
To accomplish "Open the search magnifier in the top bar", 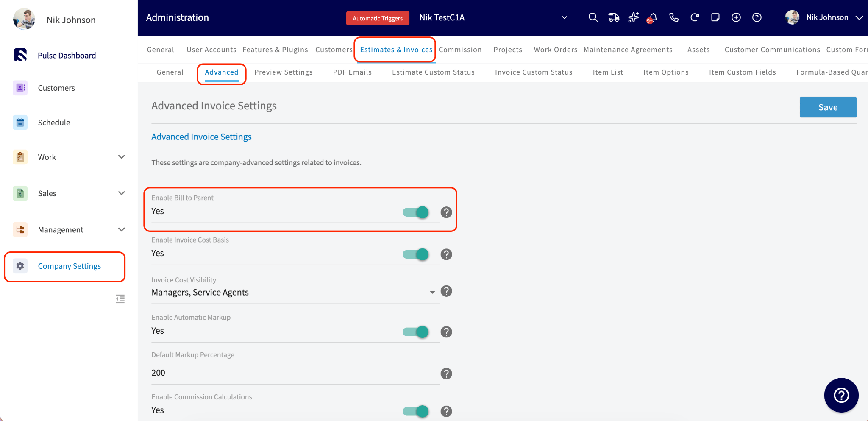I will [x=593, y=17].
